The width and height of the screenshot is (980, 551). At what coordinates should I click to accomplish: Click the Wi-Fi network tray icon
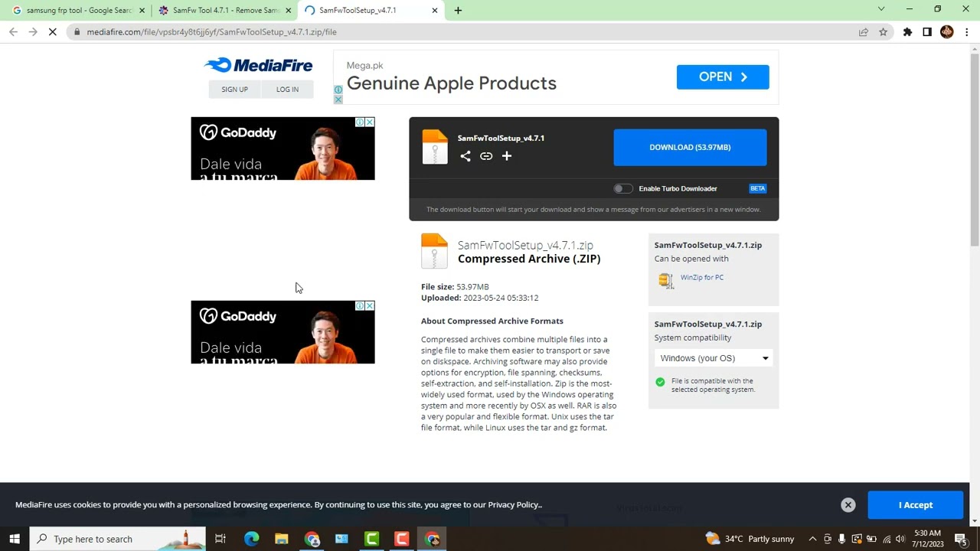coord(887,539)
